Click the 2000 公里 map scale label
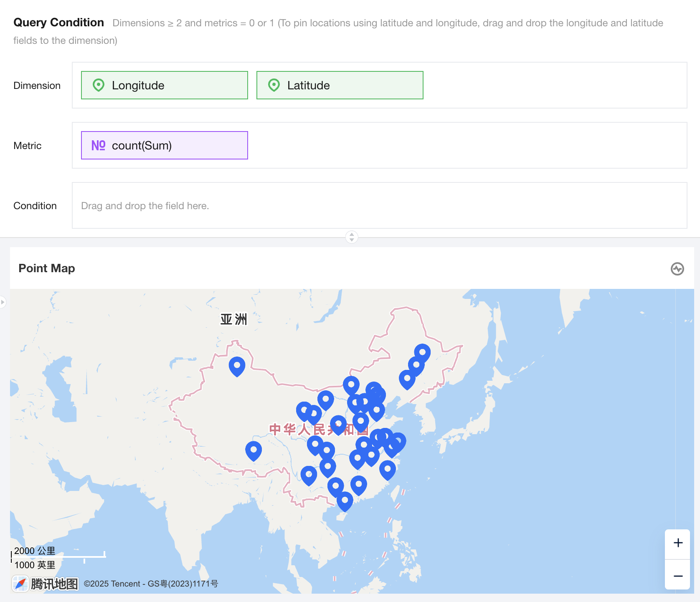 (35, 551)
